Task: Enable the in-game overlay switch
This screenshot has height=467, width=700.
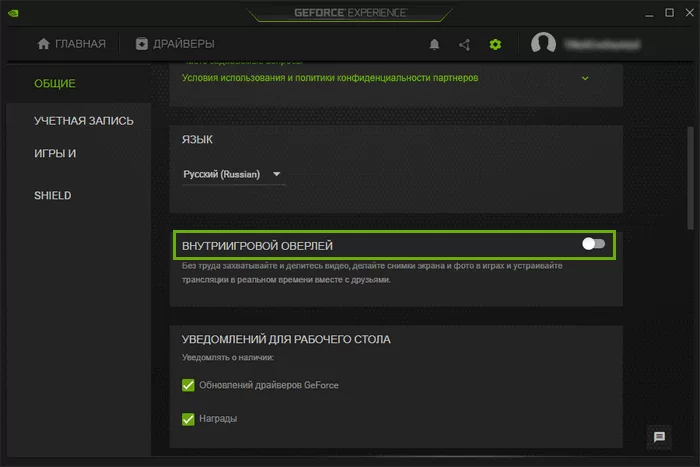Action: [593, 244]
